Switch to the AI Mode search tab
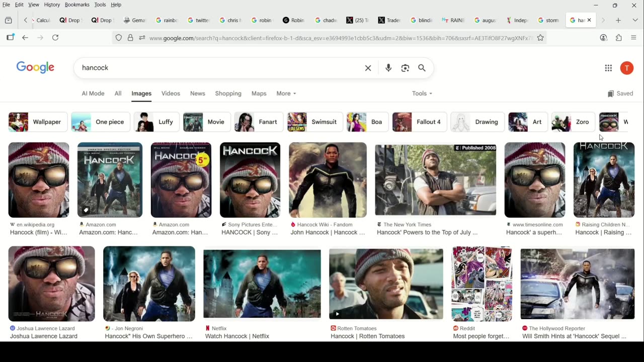 coord(93,94)
